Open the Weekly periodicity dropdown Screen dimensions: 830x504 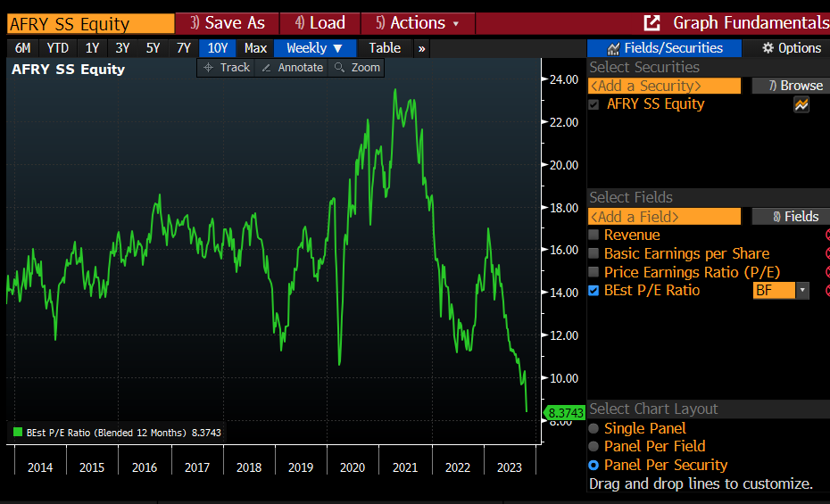(315, 48)
